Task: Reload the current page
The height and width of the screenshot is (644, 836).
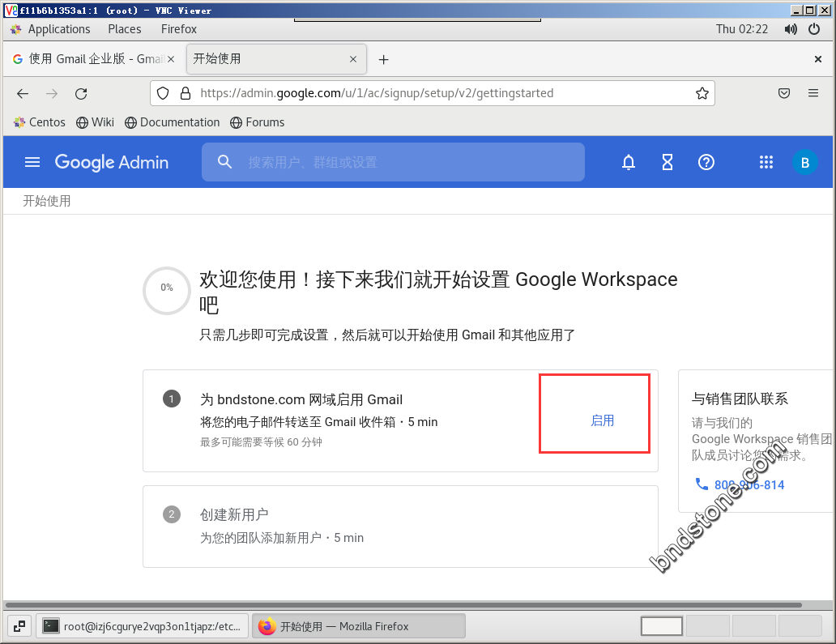Action: (x=81, y=94)
